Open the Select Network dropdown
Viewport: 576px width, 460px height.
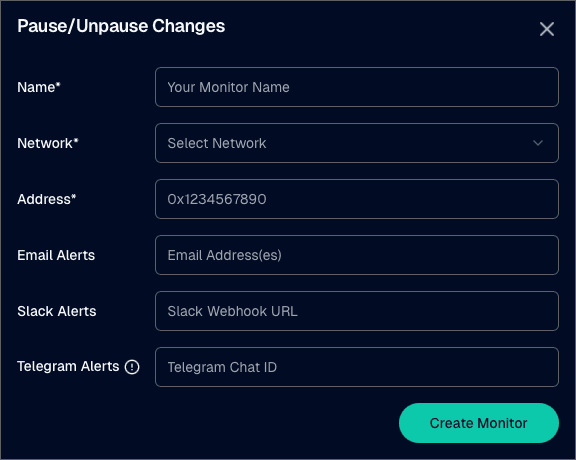point(357,143)
